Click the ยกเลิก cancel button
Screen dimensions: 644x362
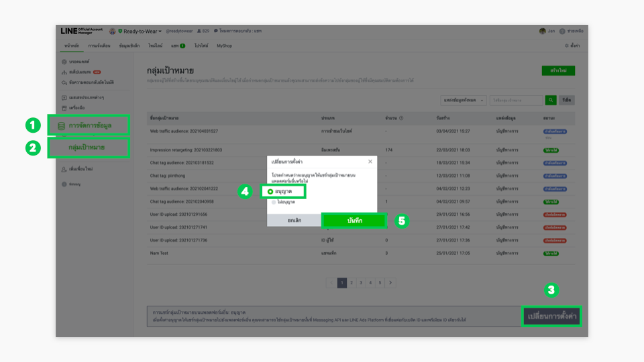[294, 221]
